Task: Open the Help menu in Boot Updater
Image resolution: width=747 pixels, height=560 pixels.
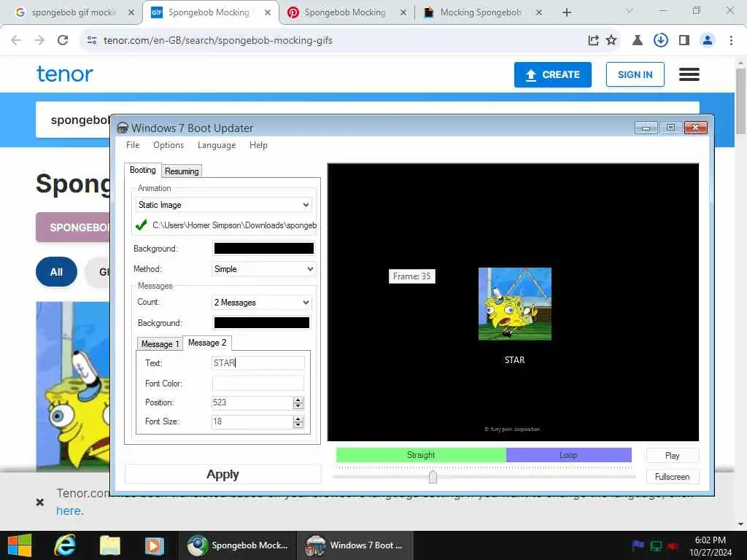Action: [258, 145]
